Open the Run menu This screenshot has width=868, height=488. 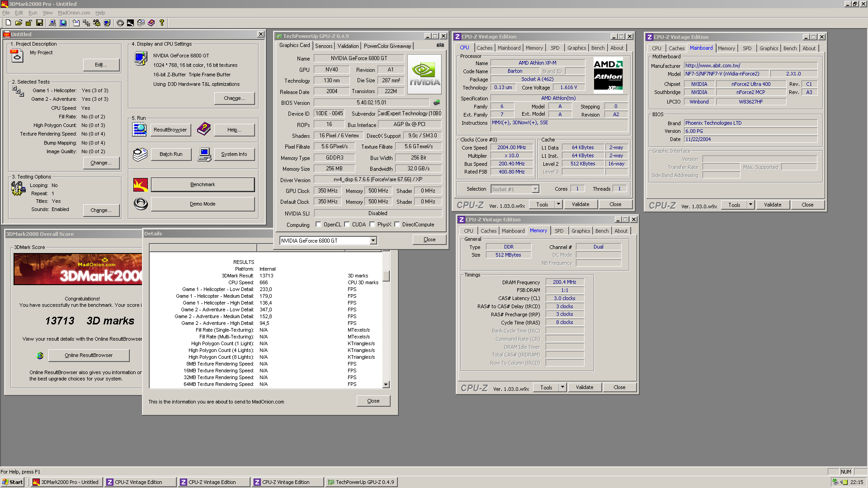[x=33, y=13]
